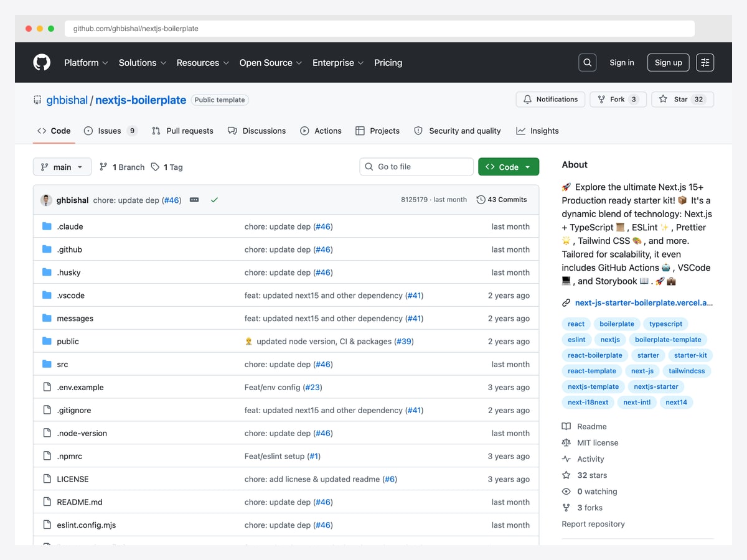
Task: Switch to the Pull requests tab
Action: click(182, 131)
